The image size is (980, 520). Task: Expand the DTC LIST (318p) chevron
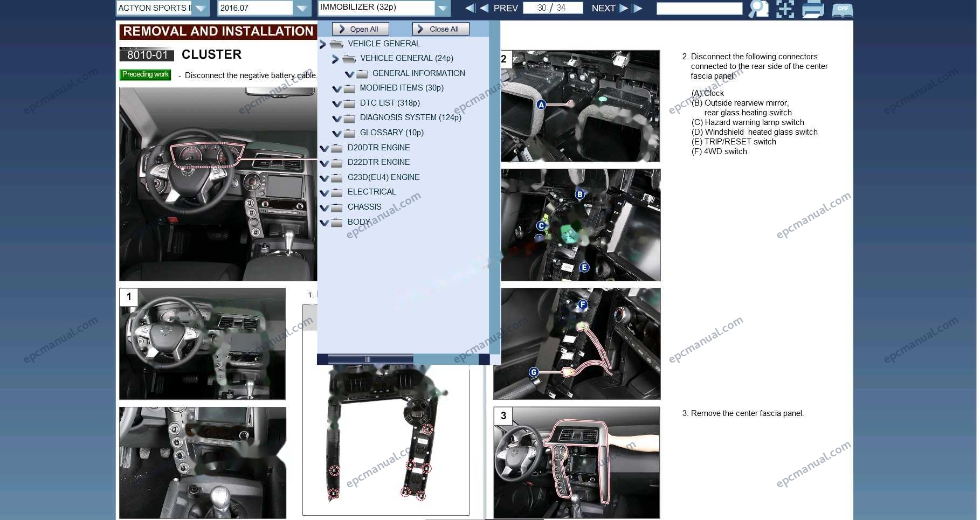(337, 103)
